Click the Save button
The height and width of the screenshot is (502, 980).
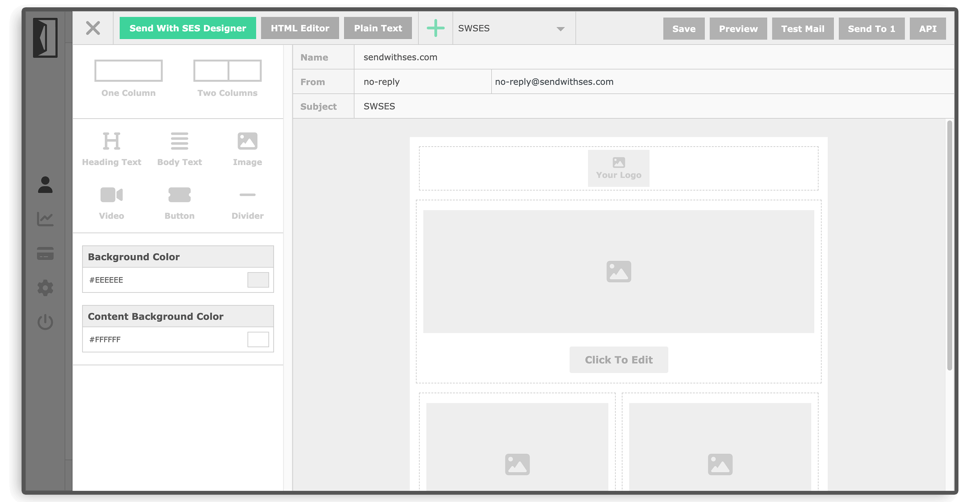683,28
